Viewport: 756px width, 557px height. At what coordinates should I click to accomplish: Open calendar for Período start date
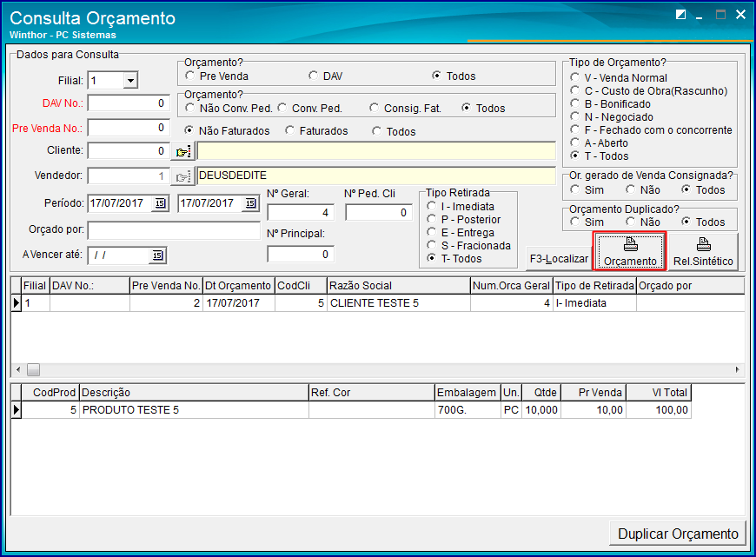[161, 203]
